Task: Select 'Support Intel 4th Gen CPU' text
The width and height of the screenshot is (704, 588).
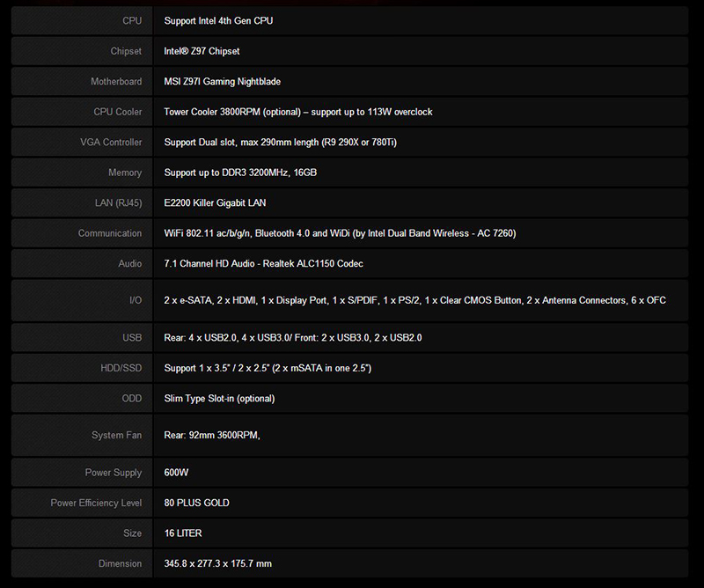Action: pos(218,20)
